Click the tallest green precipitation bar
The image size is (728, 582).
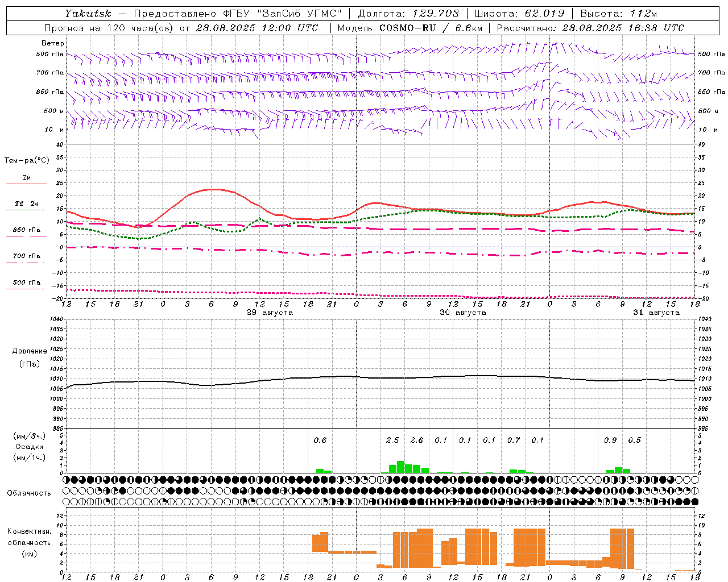click(x=400, y=467)
